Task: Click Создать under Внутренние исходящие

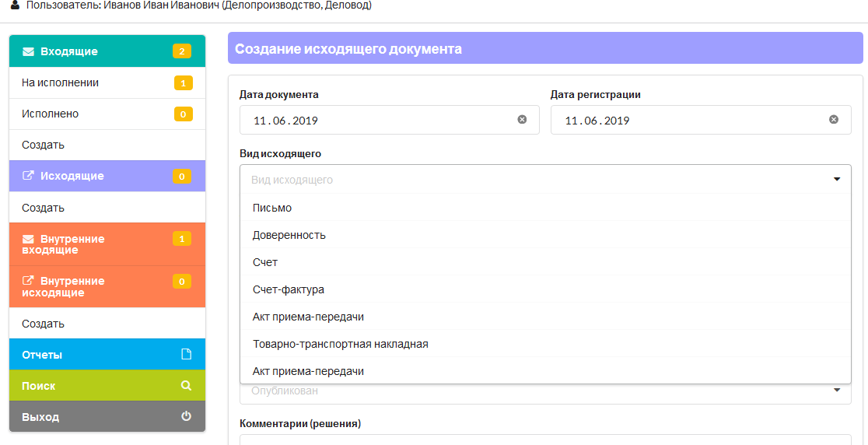Action: pyautogui.click(x=107, y=323)
